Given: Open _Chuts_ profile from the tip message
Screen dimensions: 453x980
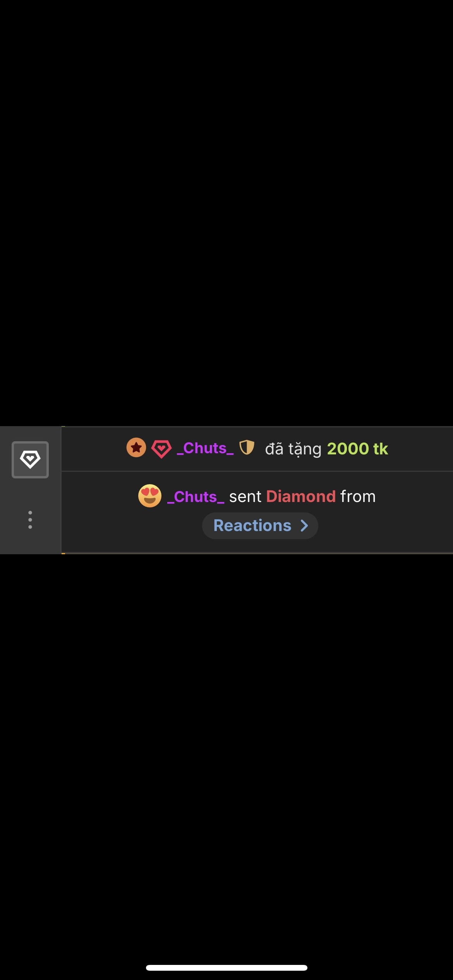Looking at the screenshot, I should coord(205,448).
